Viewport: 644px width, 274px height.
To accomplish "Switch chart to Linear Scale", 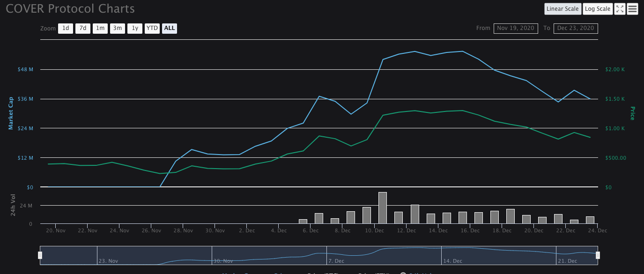I will [563, 9].
